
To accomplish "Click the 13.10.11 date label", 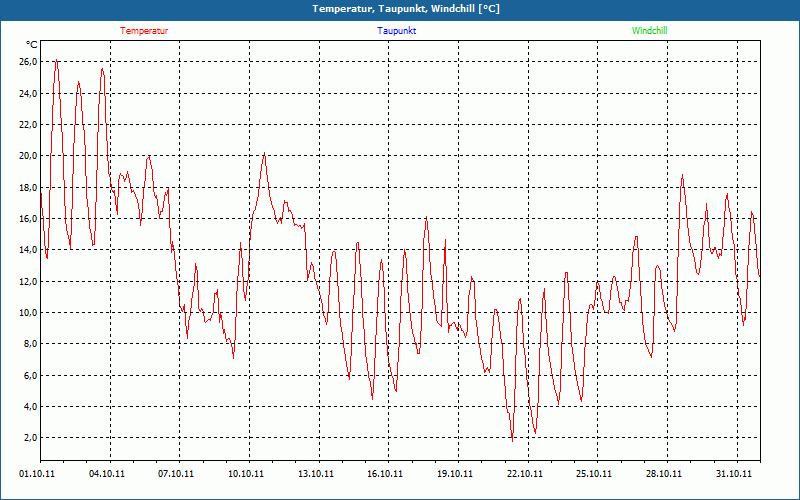I will point(316,473).
